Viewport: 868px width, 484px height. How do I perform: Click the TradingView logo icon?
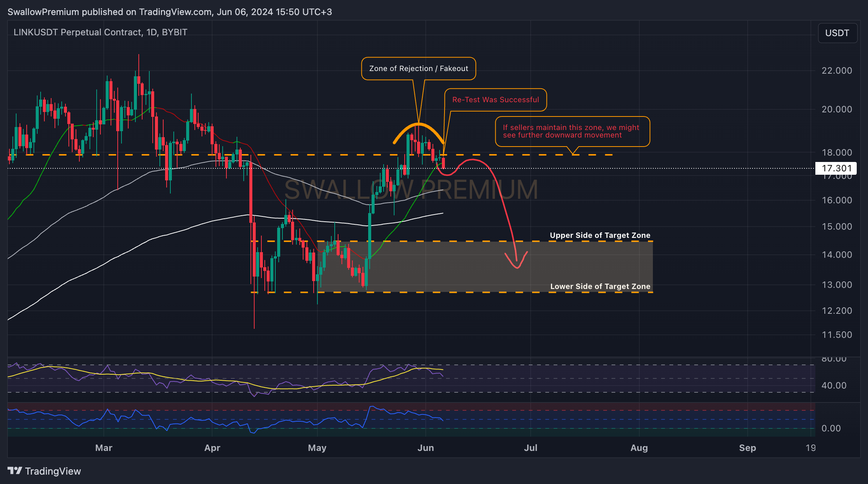[x=15, y=471]
